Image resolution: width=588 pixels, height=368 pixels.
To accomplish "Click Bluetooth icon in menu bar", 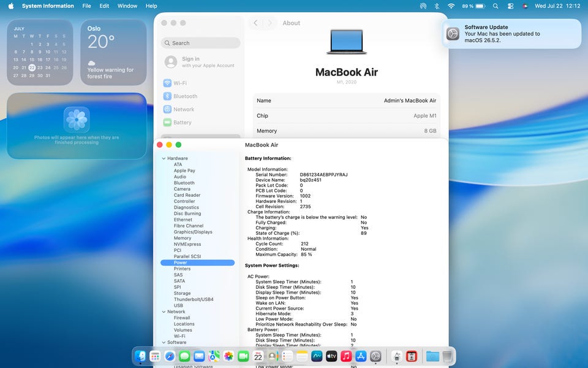I will 437,6.
